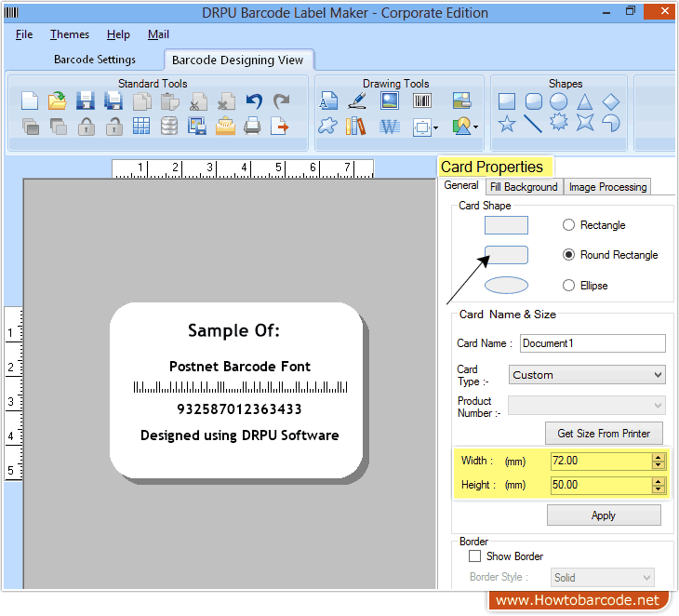Viewport: 679px width, 616px height.
Task: Open the Fill Background tab
Action: click(524, 187)
